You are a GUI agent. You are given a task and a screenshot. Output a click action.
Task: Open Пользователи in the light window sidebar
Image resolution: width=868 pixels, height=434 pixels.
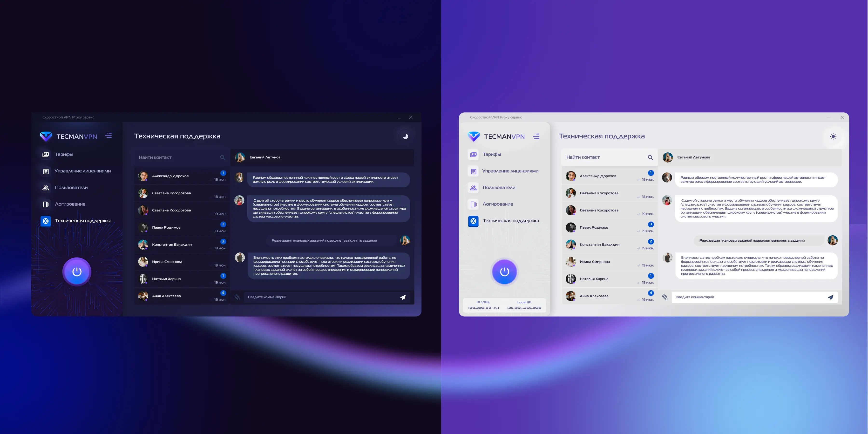point(499,188)
